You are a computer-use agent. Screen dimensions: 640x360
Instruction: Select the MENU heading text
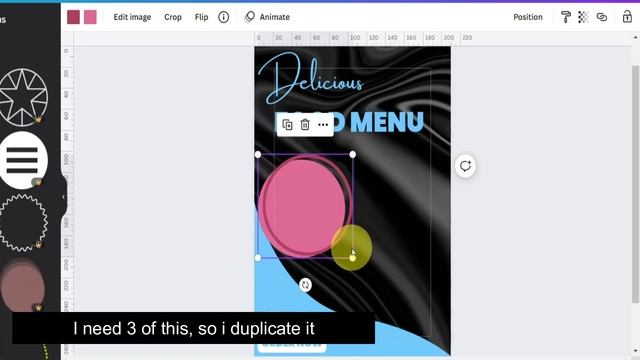tap(387, 122)
